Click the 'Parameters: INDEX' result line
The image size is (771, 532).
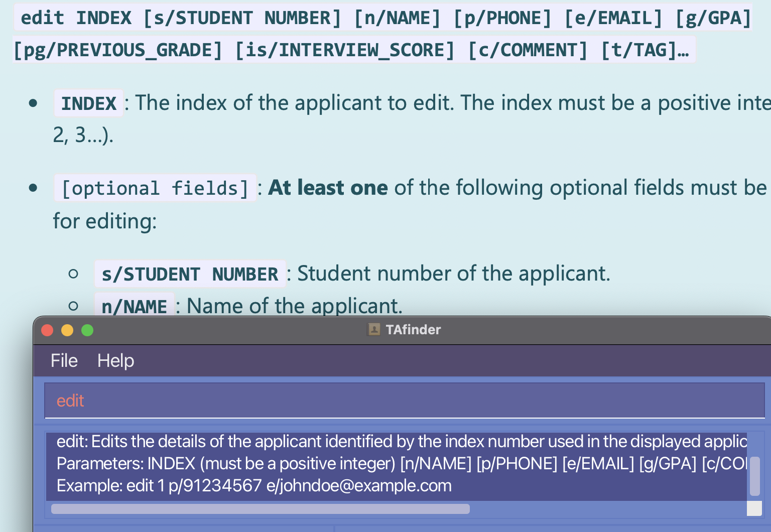pos(402,463)
